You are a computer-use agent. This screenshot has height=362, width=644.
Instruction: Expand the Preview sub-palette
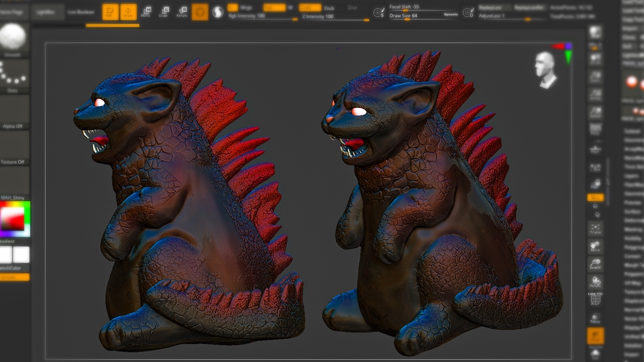tap(633, 202)
